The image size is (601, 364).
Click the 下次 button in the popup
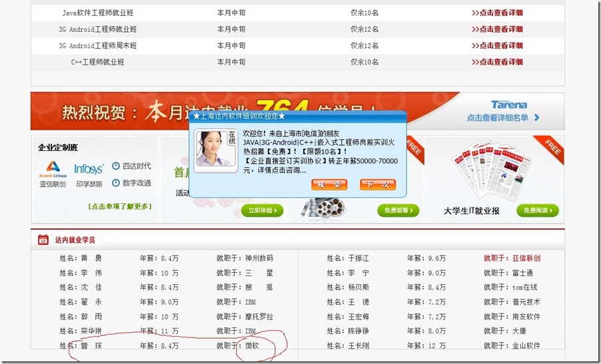coord(378,185)
